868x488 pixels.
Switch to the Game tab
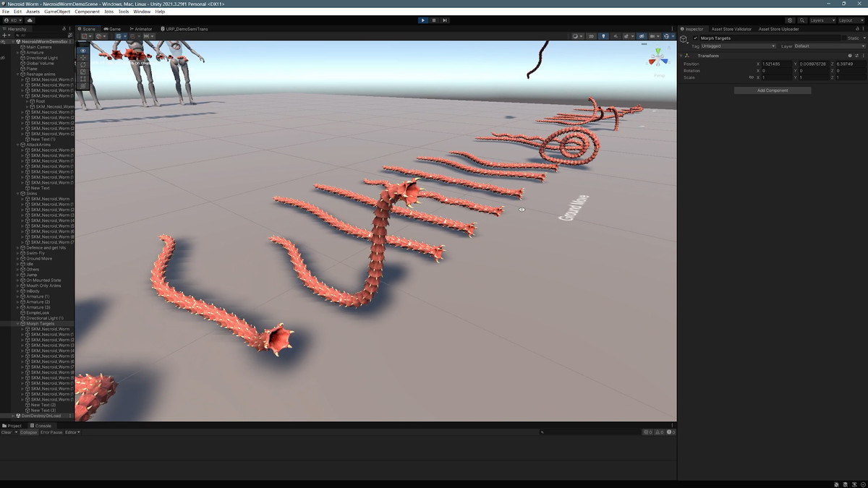[x=113, y=29]
